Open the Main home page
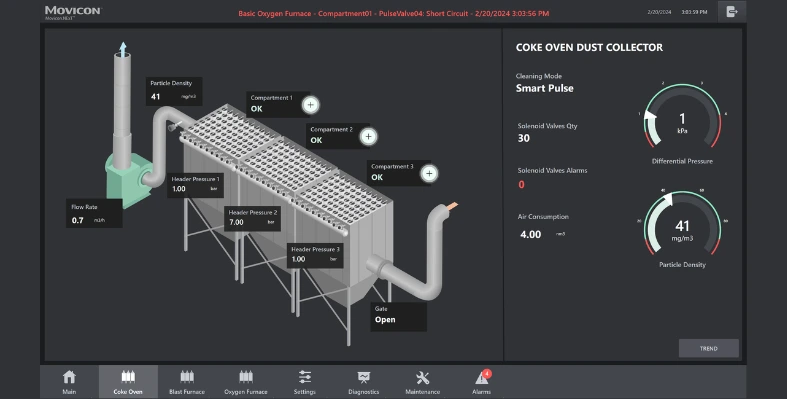The width and height of the screenshot is (787, 399). (x=69, y=382)
